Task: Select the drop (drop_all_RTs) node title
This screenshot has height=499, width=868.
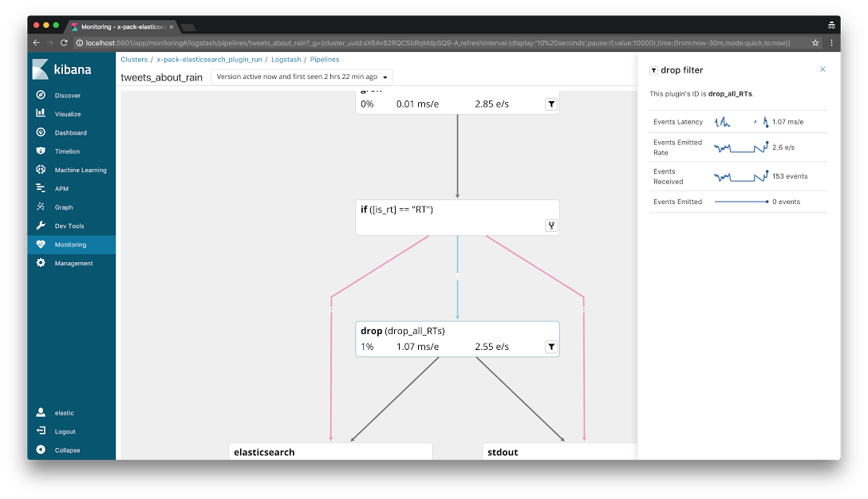Action: (x=402, y=331)
